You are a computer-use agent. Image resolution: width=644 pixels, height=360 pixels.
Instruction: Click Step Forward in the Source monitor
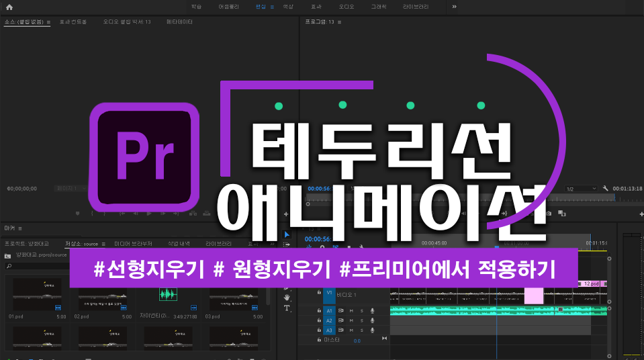tap(163, 214)
